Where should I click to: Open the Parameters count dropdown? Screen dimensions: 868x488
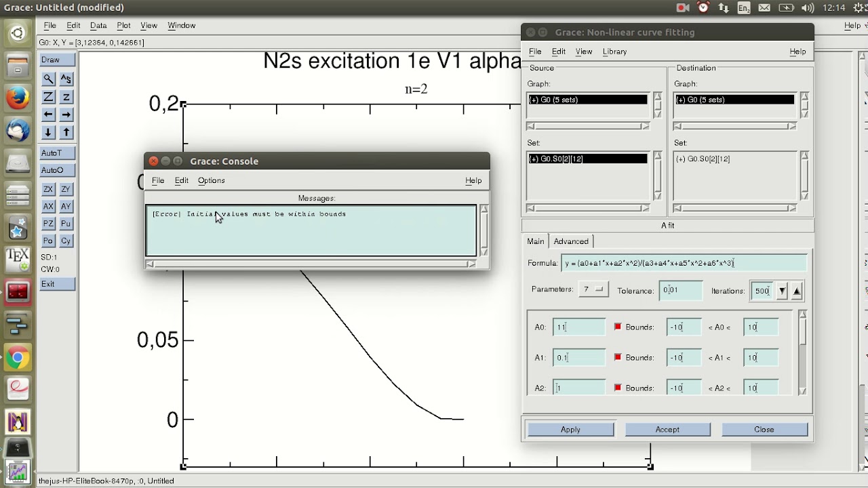(593, 289)
